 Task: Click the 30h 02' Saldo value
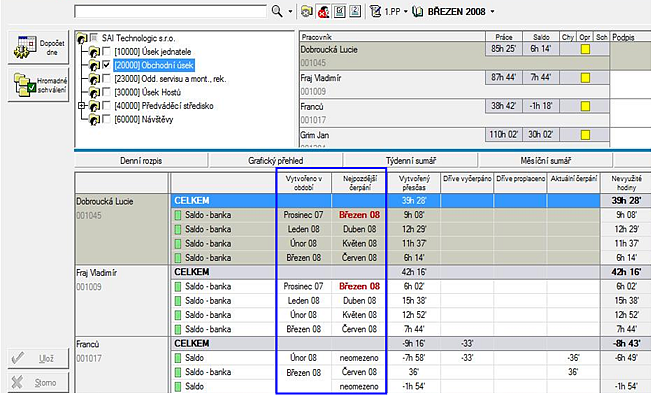pos(541,134)
